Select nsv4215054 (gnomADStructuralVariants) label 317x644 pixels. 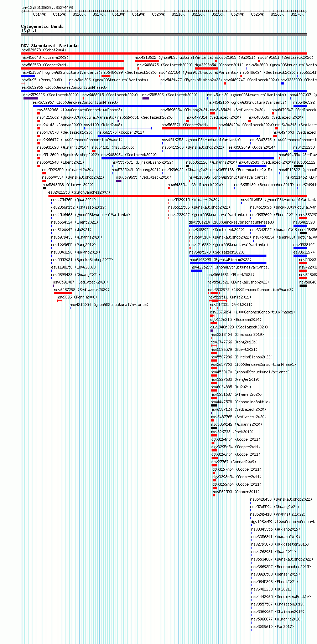coord(109,305)
